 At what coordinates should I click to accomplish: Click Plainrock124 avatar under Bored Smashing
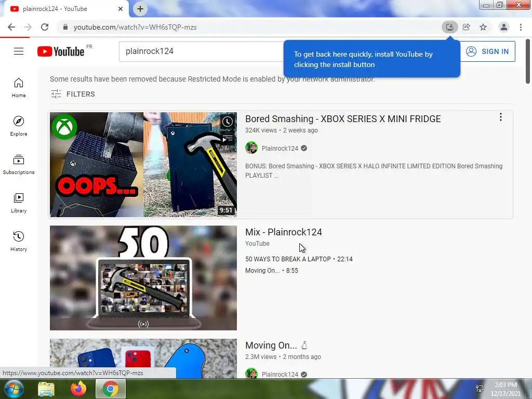coord(251,148)
